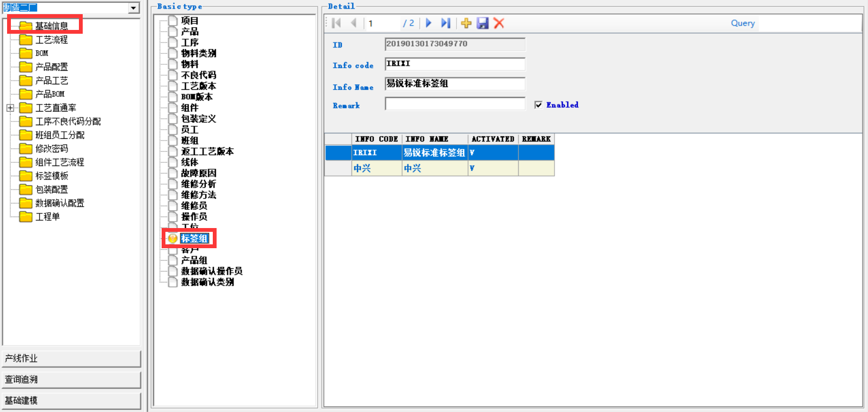Delete record with the red X icon
The image size is (868, 412).
click(x=498, y=23)
